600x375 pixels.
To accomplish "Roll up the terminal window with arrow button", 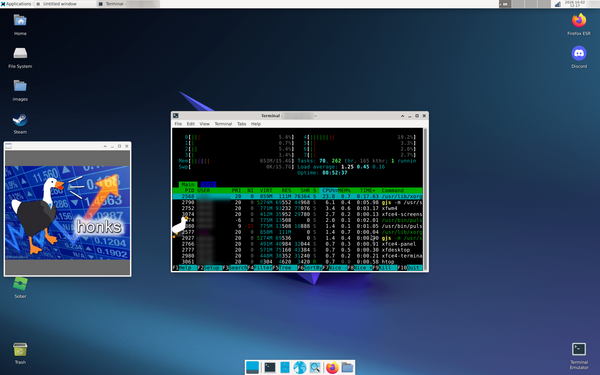I will (x=402, y=116).
